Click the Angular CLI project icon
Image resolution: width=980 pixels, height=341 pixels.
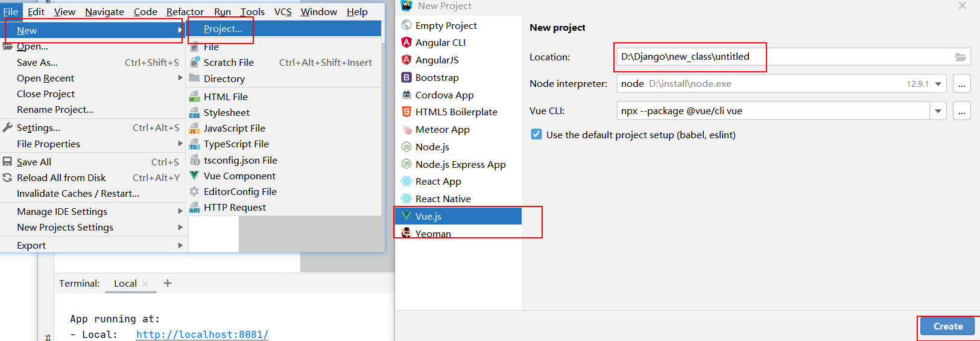pos(406,42)
